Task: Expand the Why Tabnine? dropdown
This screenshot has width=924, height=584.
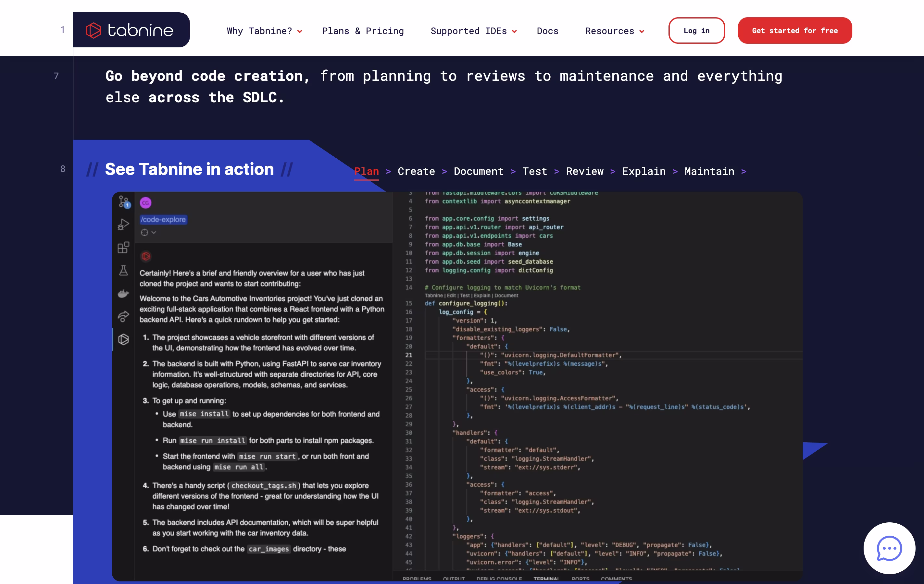Action: point(264,31)
